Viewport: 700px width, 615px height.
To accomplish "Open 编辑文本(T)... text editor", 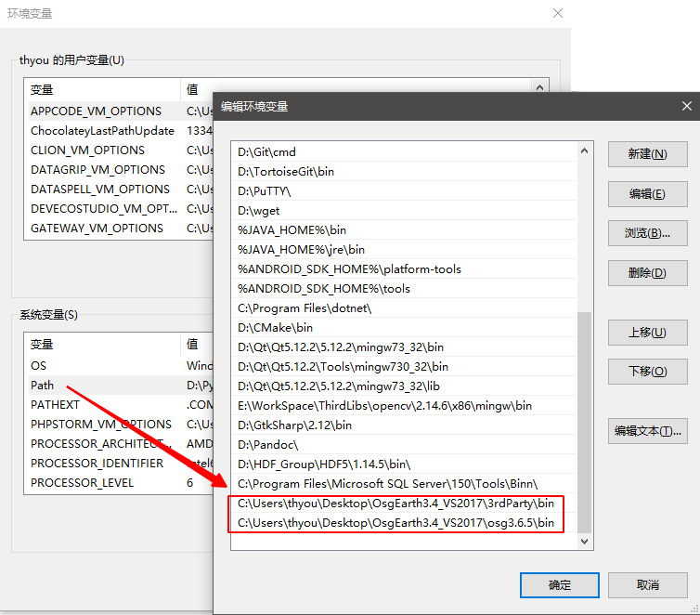I will 646,431.
